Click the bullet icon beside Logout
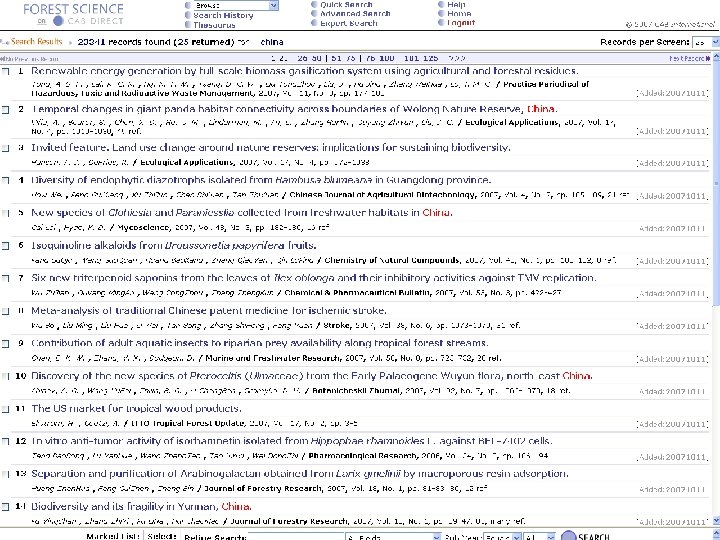 coord(441,23)
